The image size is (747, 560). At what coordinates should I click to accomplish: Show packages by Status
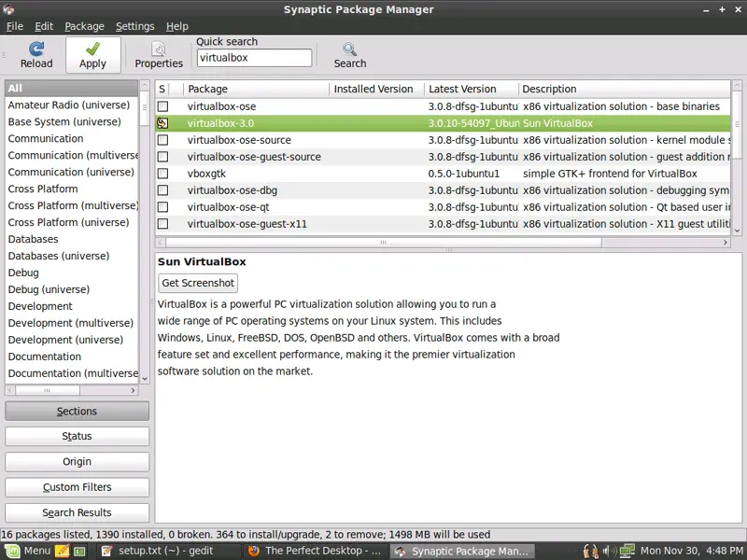click(x=77, y=436)
